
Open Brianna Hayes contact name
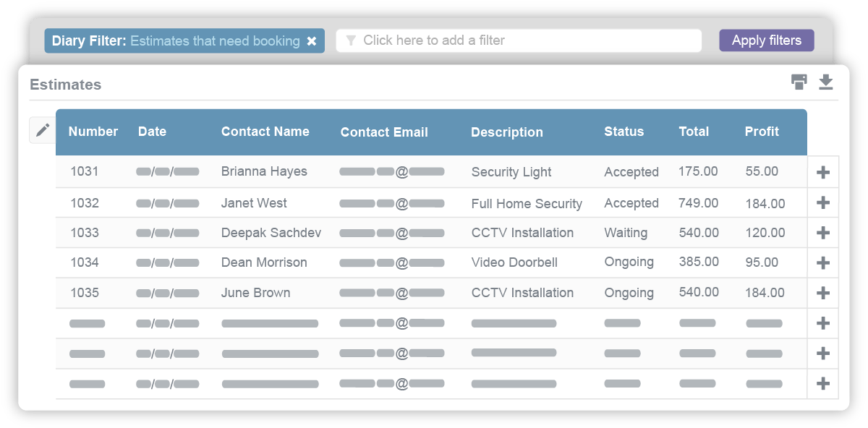264,171
